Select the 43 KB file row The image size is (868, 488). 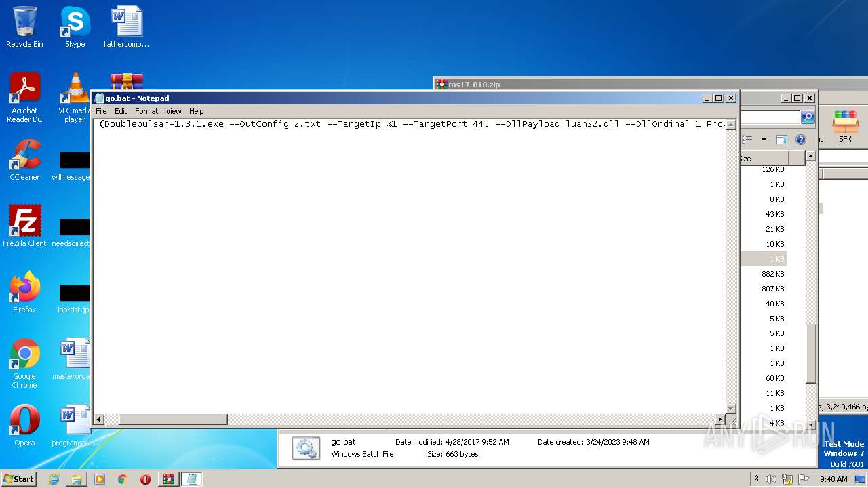(764, 214)
